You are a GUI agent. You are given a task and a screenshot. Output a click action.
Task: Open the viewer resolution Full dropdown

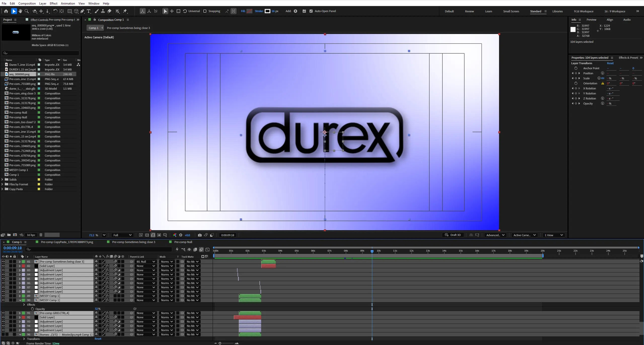(x=123, y=235)
